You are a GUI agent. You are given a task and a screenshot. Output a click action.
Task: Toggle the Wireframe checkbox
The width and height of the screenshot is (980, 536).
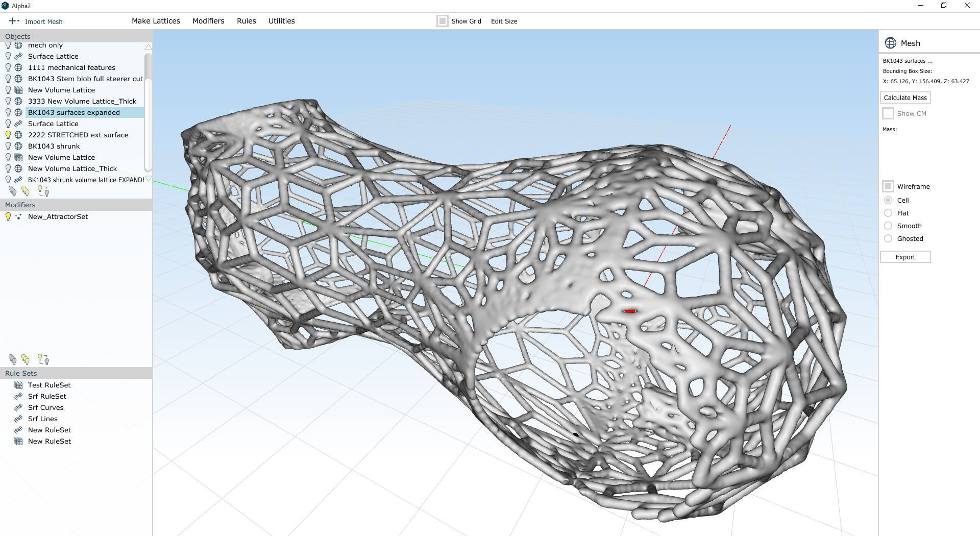pos(888,186)
